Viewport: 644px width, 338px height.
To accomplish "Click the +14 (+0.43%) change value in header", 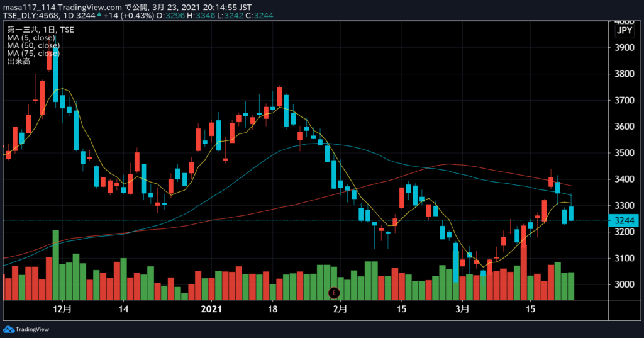I will point(128,16).
